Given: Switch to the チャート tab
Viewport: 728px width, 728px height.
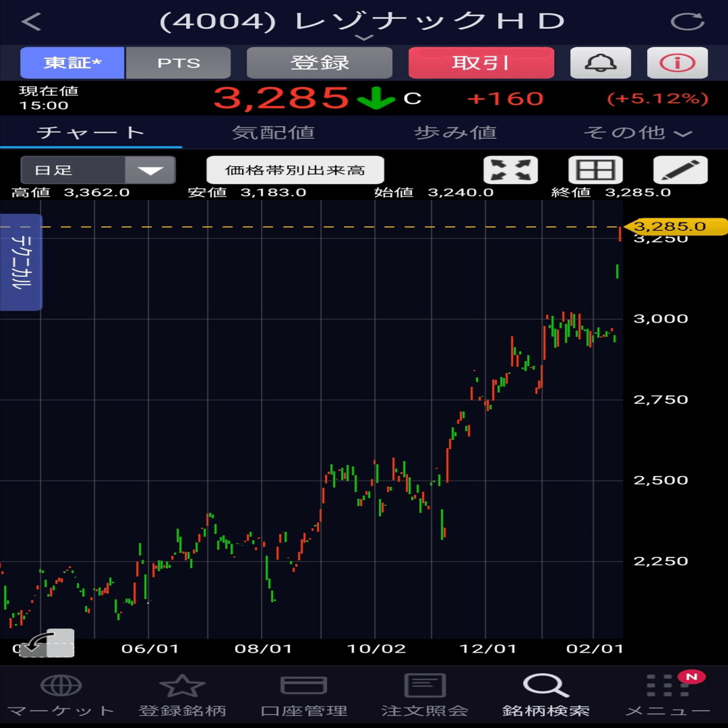Looking at the screenshot, I should [x=91, y=133].
